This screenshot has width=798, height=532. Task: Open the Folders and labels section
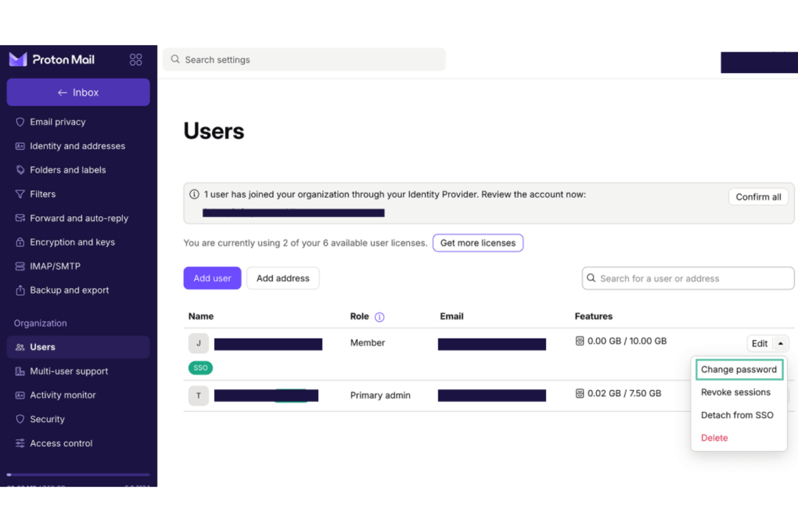pyautogui.click(x=68, y=170)
